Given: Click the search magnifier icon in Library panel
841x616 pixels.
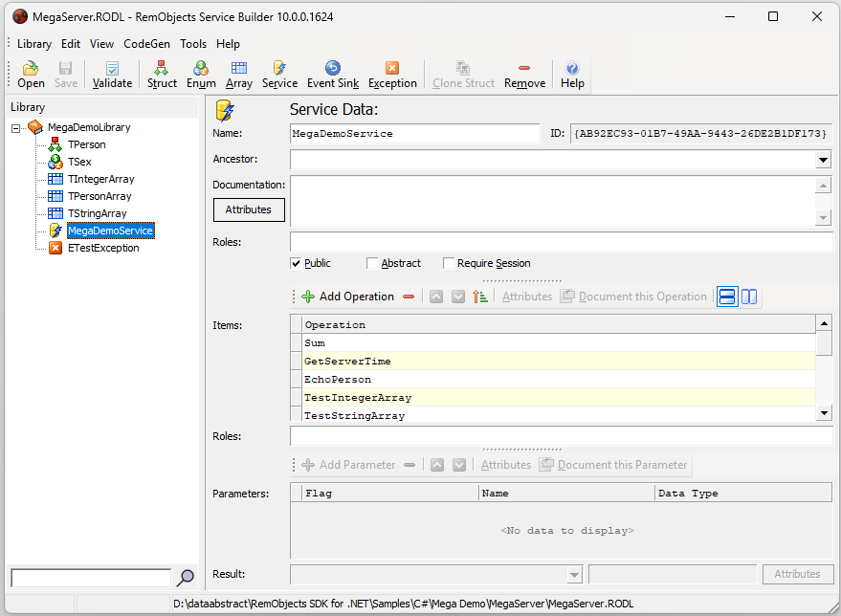Looking at the screenshot, I should (x=185, y=578).
